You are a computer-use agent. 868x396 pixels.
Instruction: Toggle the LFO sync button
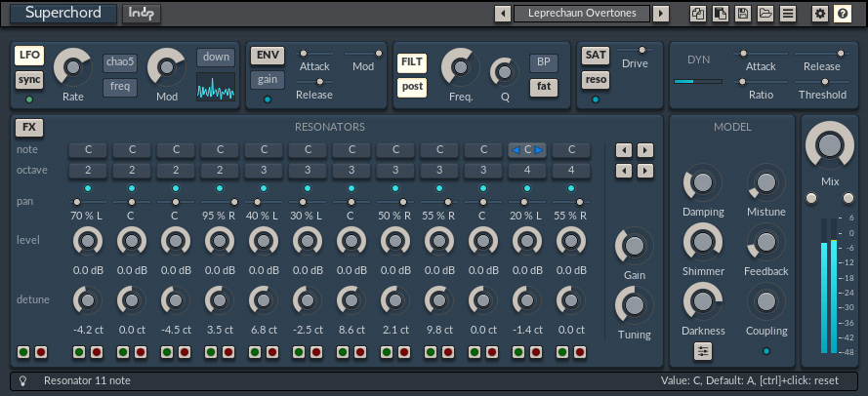point(29,79)
